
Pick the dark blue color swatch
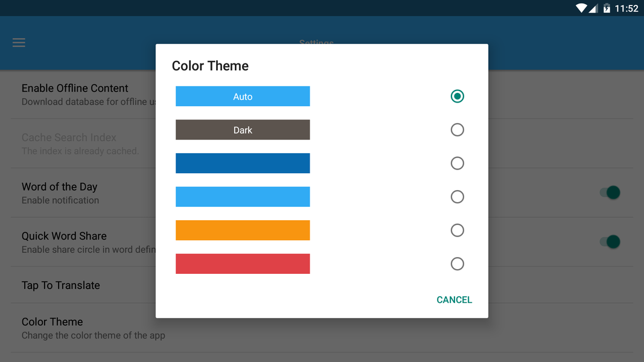click(243, 164)
